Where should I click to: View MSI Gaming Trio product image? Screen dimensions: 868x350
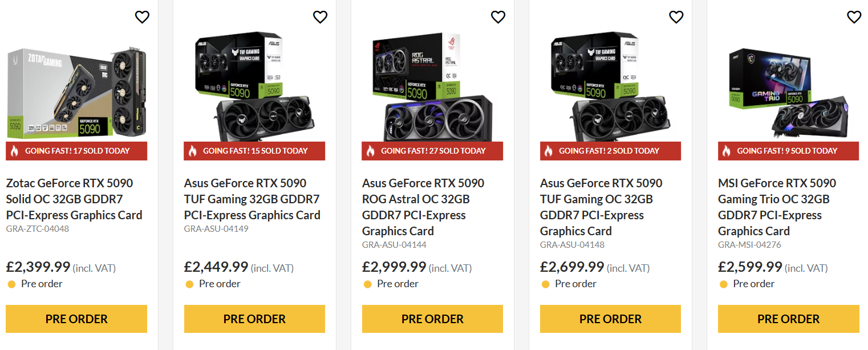pos(788,91)
